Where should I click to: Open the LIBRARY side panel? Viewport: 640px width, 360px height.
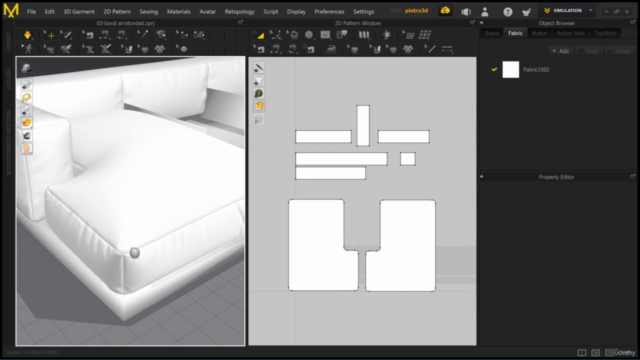[8, 42]
